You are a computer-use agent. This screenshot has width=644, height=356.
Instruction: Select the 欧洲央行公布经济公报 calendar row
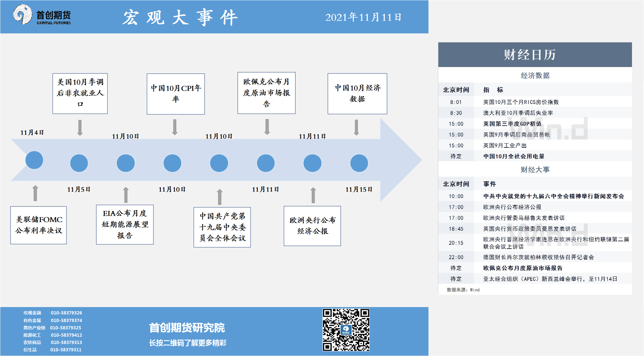(535, 207)
